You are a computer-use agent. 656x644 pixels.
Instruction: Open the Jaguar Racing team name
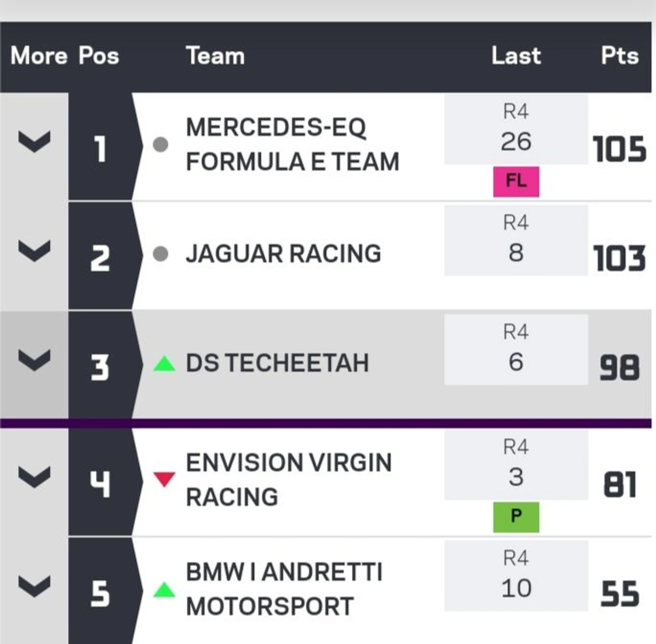click(284, 254)
